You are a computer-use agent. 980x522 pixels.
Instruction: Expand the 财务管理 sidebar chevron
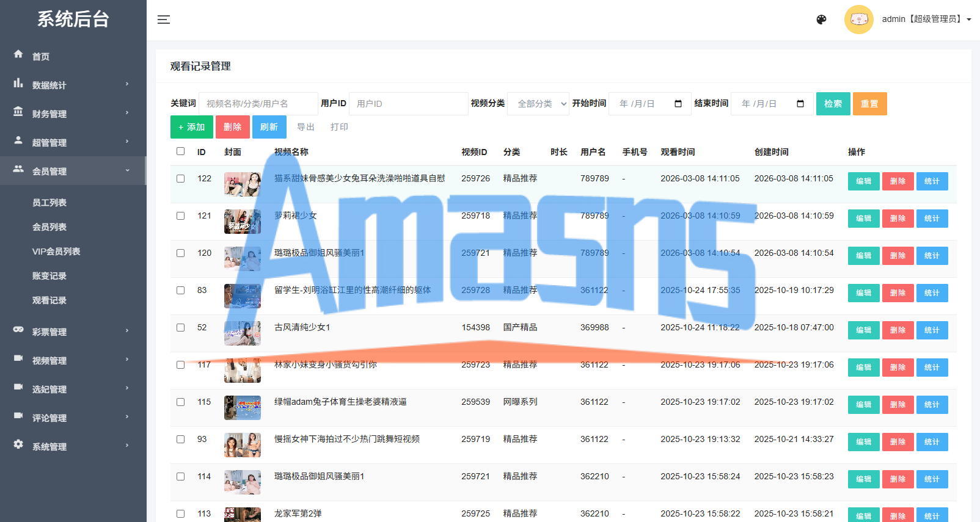[x=127, y=112]
